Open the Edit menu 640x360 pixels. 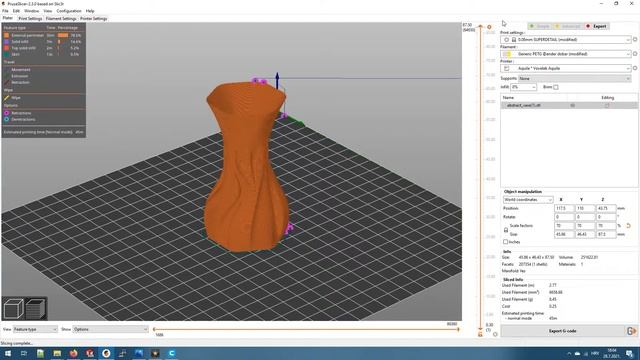point(16,11)
